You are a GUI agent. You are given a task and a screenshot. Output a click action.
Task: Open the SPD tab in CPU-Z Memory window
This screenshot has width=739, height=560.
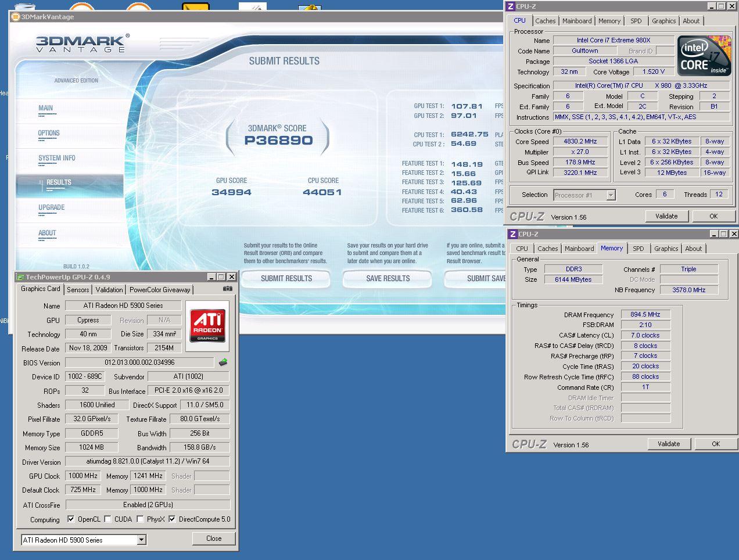(x=638, y=249)
